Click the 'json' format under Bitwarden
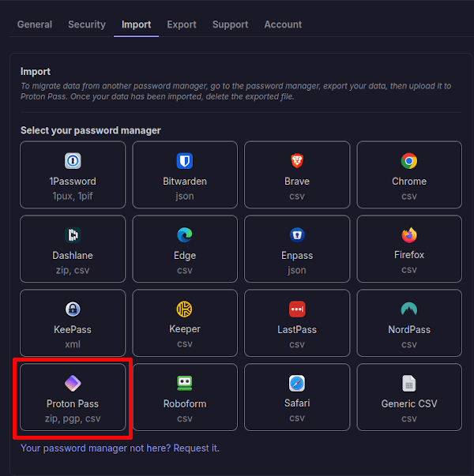The width and height of the screenshot is (474, 476). [x=185, y=196]
